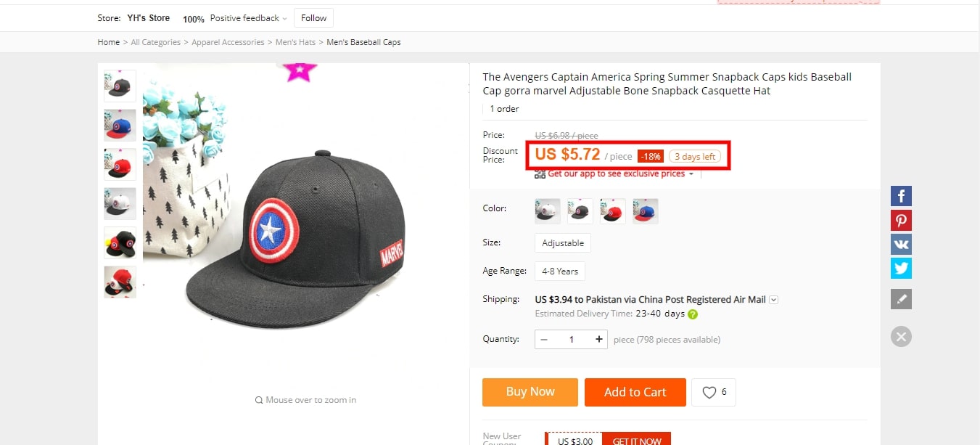Increase quantity with the plus button
The height and width of the screenshot is (445, 980).
(x=598, y=339)
